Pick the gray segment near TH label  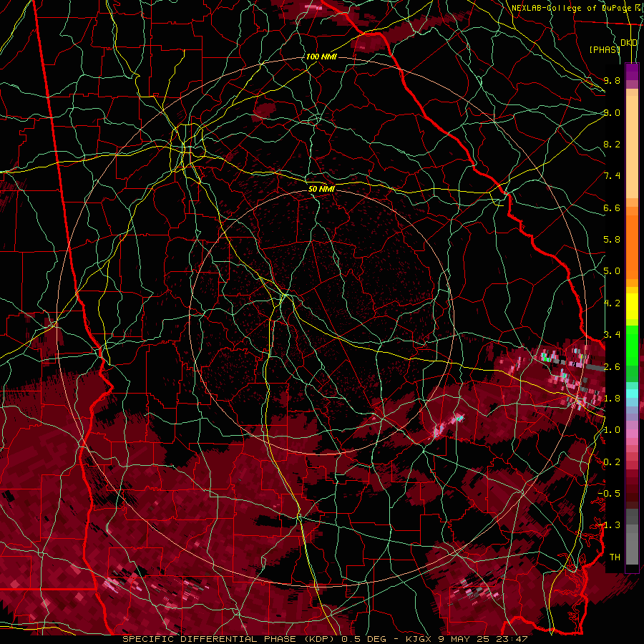pos(632,549)
